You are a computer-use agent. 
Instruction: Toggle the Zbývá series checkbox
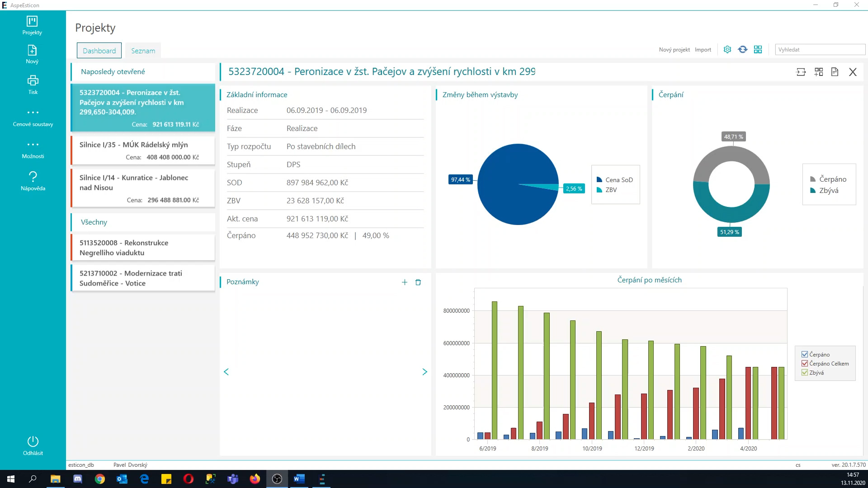click(x=805, y=373)
